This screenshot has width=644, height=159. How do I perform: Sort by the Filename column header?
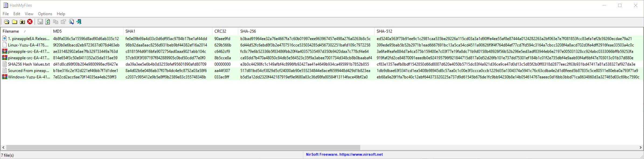(x=26, y=31)
